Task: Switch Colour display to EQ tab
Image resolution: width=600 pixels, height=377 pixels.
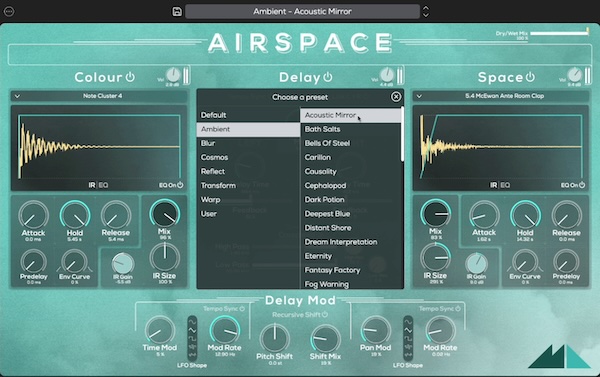Action: coord(103,185)
